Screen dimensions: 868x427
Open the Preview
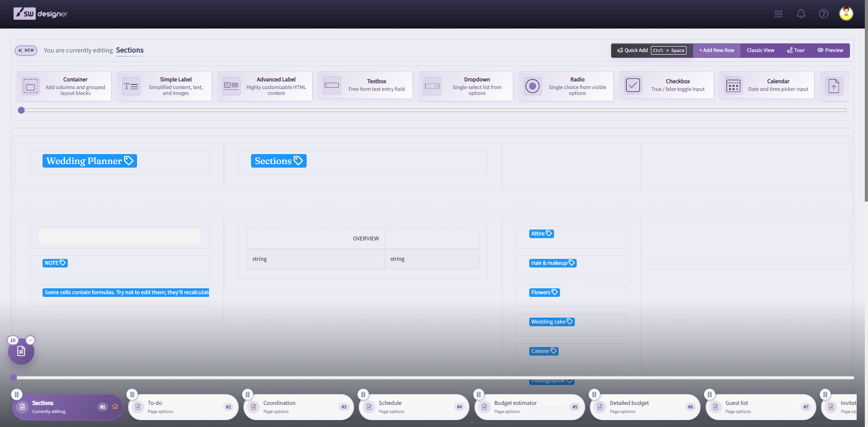click(830, 50)
